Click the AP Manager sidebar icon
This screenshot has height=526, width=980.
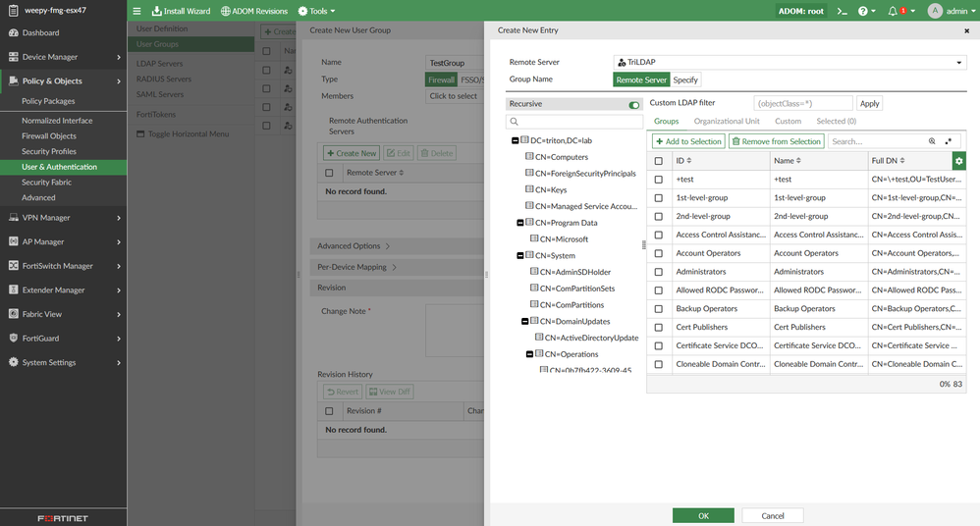pyautogui.click(x=13, y=241)
